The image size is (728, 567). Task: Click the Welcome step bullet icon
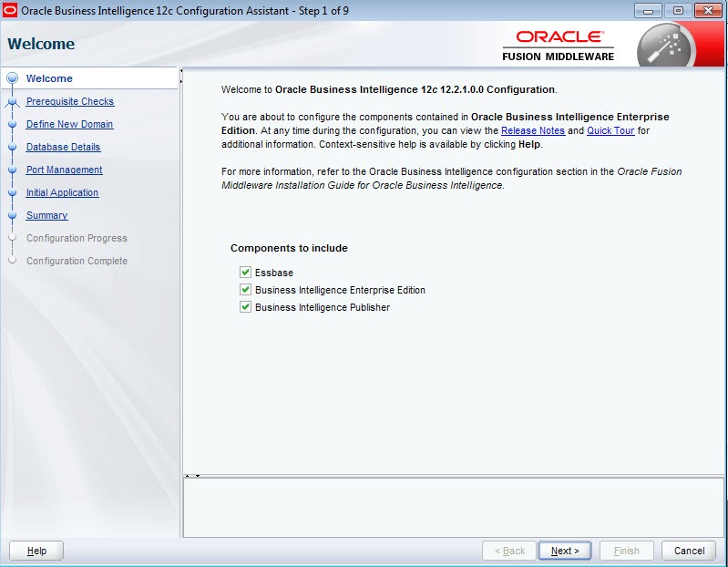click(x=13, y=78)
